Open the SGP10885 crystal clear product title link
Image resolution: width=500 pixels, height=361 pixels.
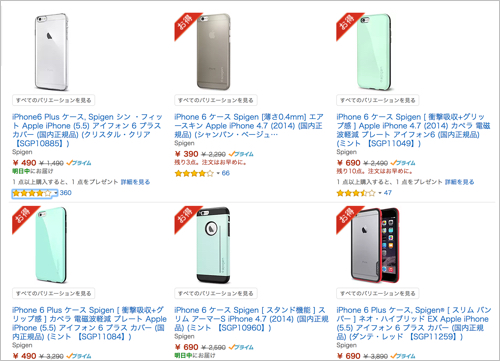87,130
